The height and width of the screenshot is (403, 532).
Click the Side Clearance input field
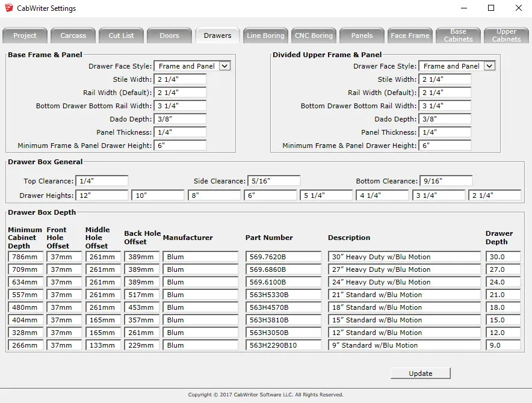[x=274, y=180]
